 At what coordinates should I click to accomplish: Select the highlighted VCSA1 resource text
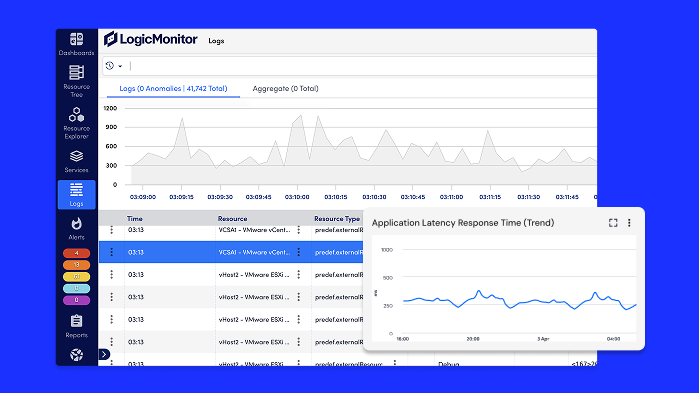coord(254,252)
